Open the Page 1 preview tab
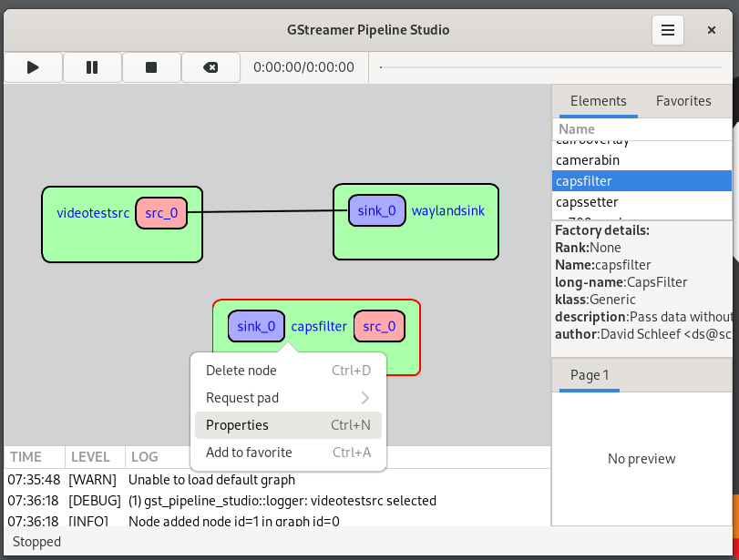Screen dimensions: 739x560 590,375
